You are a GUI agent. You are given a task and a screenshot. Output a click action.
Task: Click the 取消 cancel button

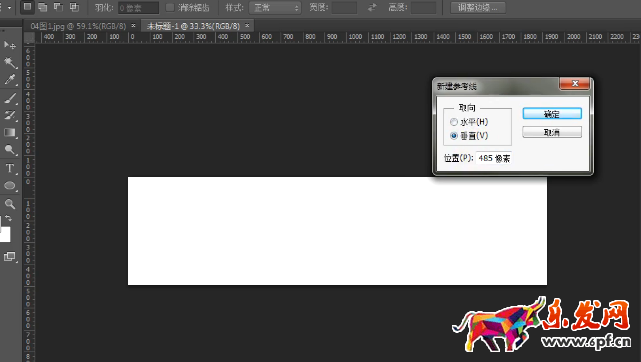[552, 132]
